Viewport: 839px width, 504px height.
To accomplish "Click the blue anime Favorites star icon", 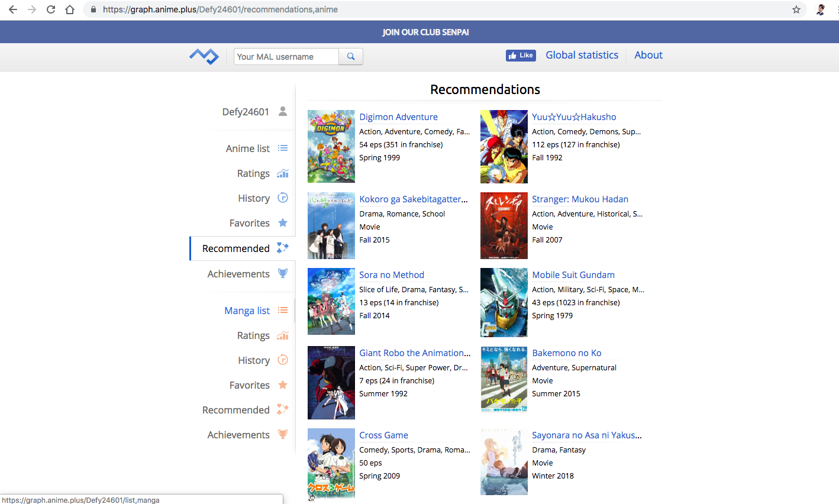I will coord(283,223).
